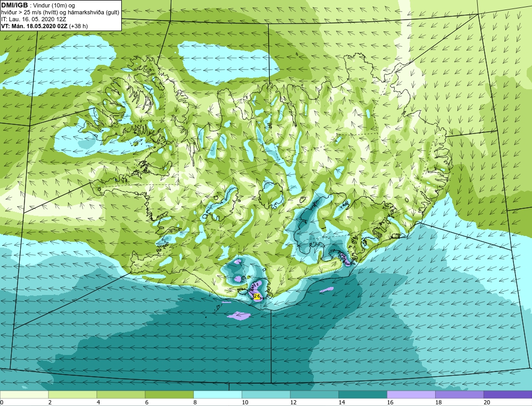Click the yellow 26 gust label

[x=257, y=297]
